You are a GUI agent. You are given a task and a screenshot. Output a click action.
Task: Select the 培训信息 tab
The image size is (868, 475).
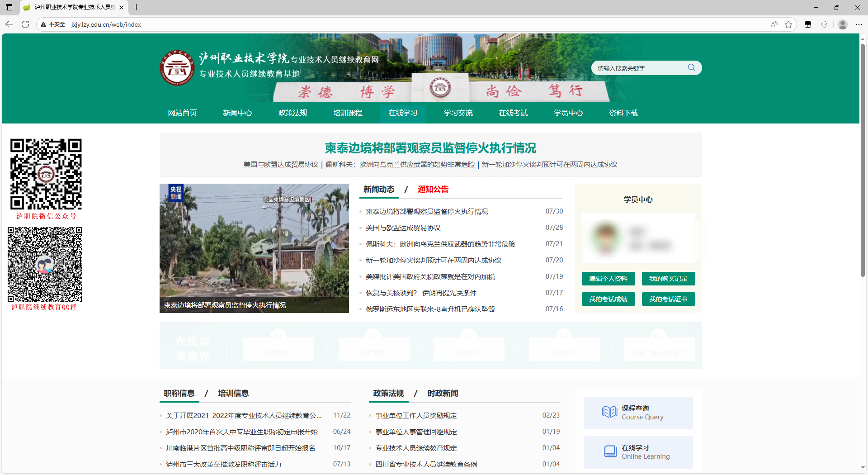coord(233,394)
